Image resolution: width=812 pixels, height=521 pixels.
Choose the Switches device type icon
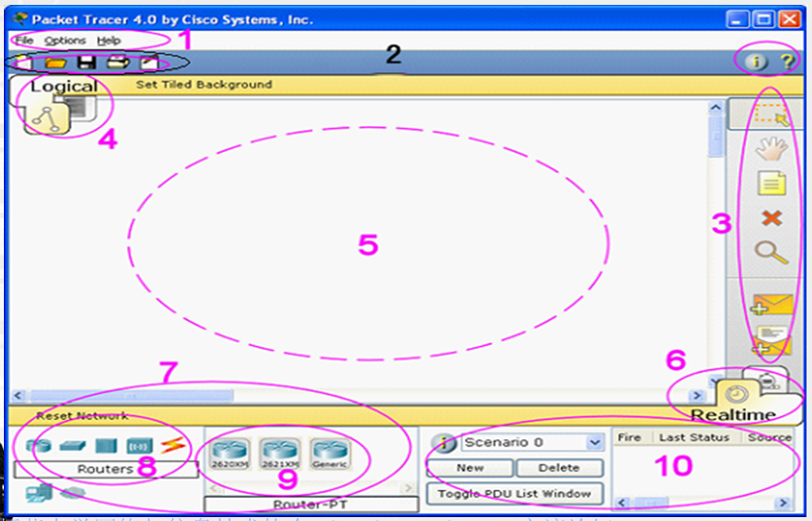point(73,445)
